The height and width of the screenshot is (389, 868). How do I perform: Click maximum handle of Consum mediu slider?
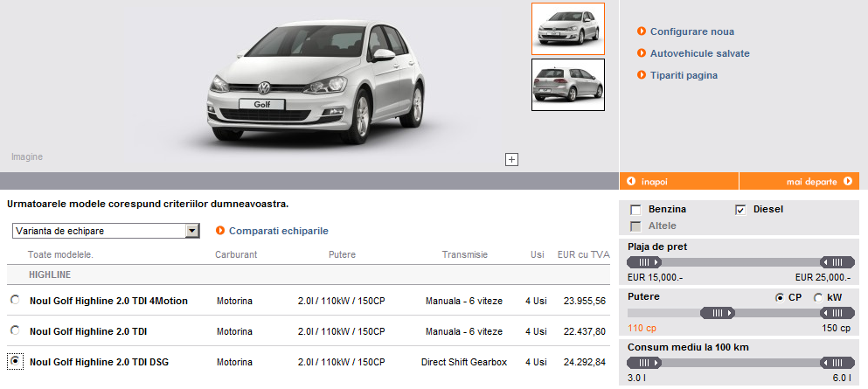point(837,363)
